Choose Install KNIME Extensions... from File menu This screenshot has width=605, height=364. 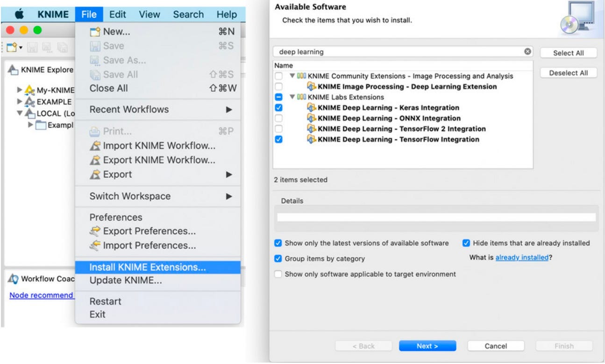point(158,267)
